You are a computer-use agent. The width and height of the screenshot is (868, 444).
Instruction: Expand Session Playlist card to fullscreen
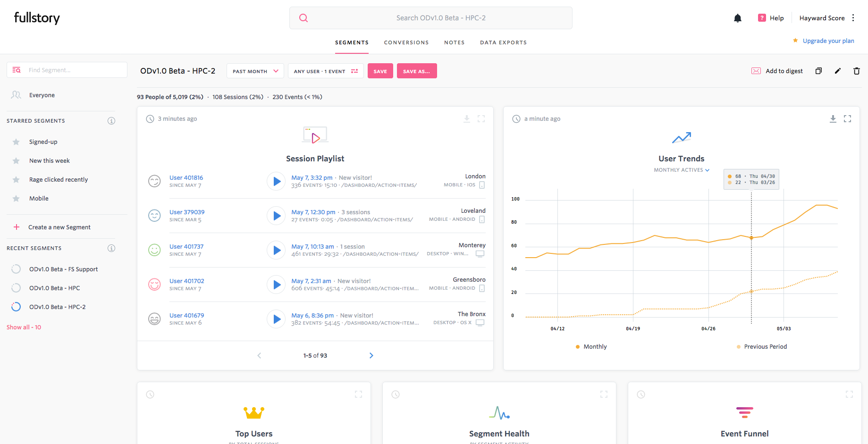tap(481, 119)
